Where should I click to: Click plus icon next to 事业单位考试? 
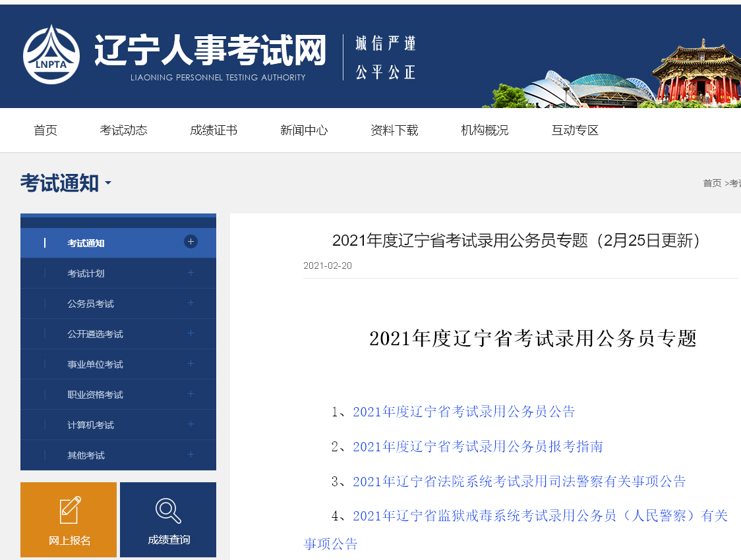point(191,364)
